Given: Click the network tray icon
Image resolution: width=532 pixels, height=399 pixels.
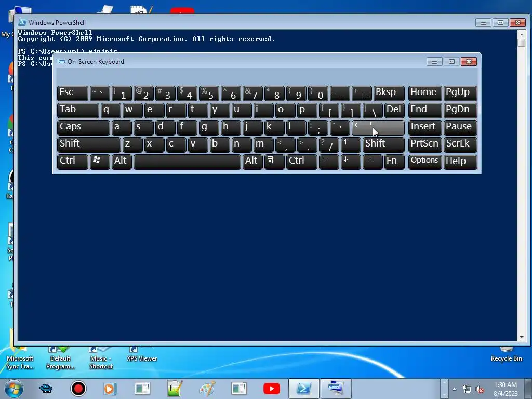Looking at the screenshot, I should click(x=467, y=390).
